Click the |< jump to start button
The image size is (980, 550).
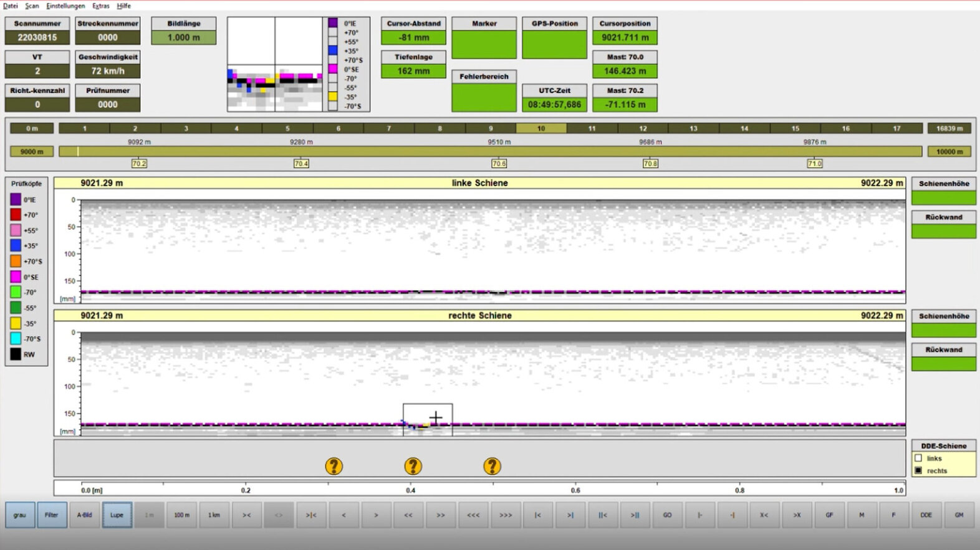tap(538, 515)
